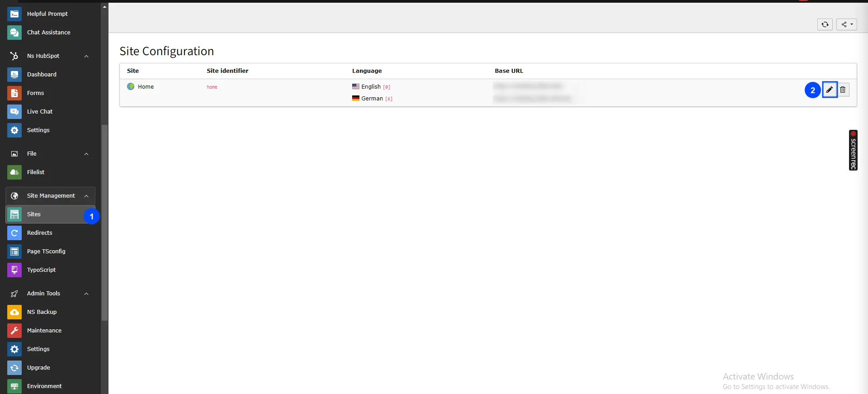Image resolution: width=868 pixels, height=394 pixels.
Task: Reload the Site Configuration view
Action: [825, 24]
